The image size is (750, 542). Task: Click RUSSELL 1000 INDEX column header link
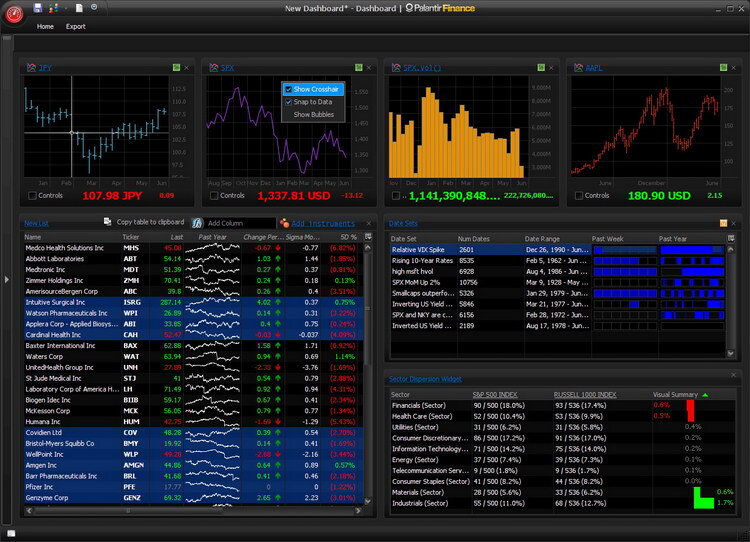click(x=585, y=395)
